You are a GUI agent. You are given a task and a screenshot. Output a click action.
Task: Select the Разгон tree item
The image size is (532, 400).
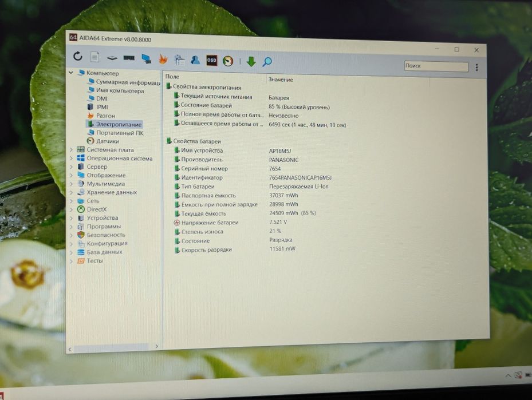click(101, 116)
